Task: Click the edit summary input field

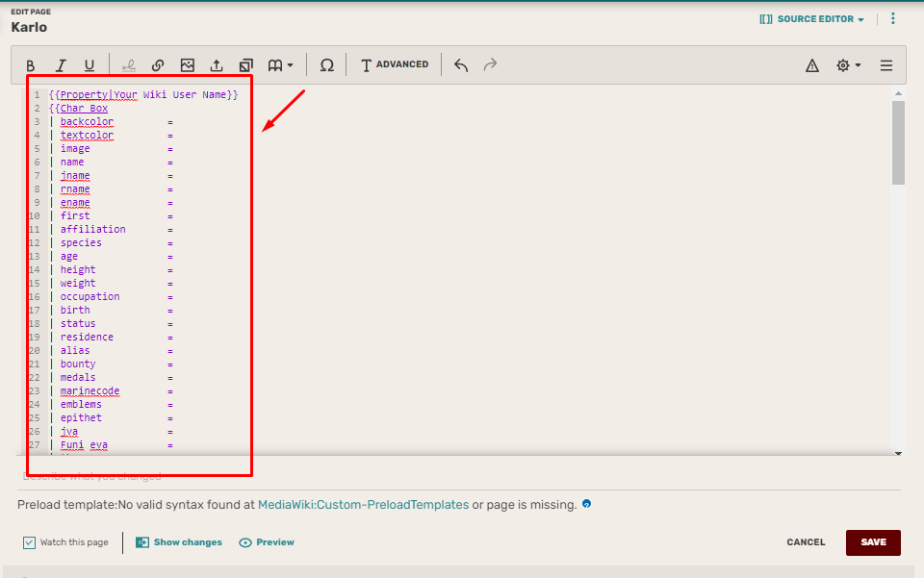Action: (460, 476)
